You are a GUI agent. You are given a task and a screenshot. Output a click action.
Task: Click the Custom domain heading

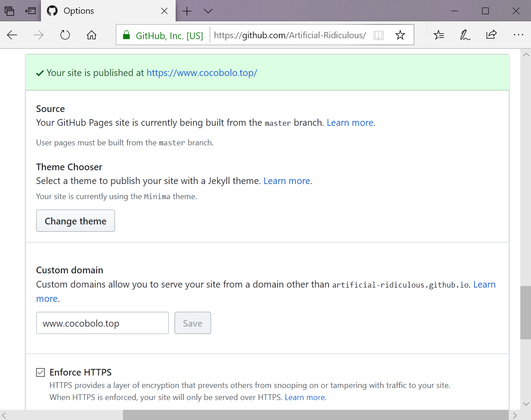click(69, 270)
